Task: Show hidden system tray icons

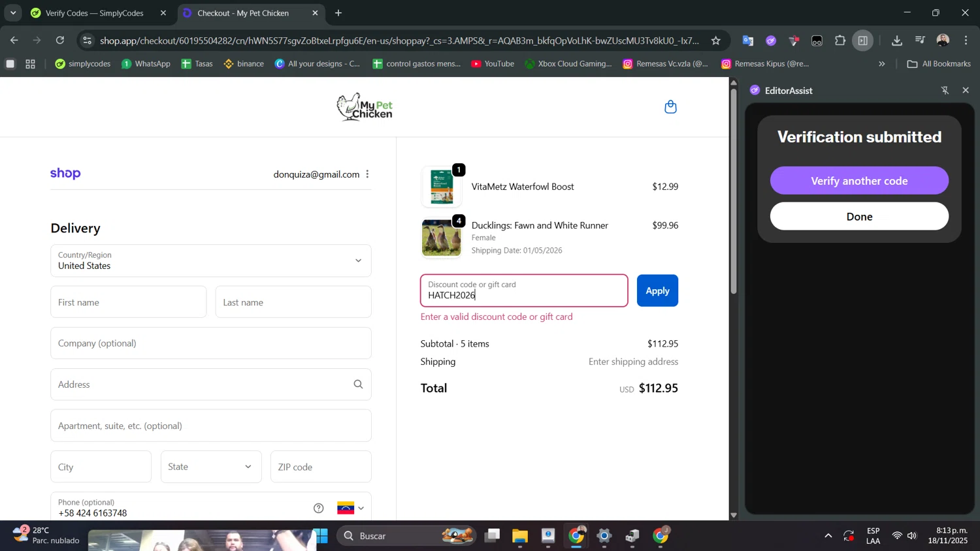Action: [x=828, y=536]
